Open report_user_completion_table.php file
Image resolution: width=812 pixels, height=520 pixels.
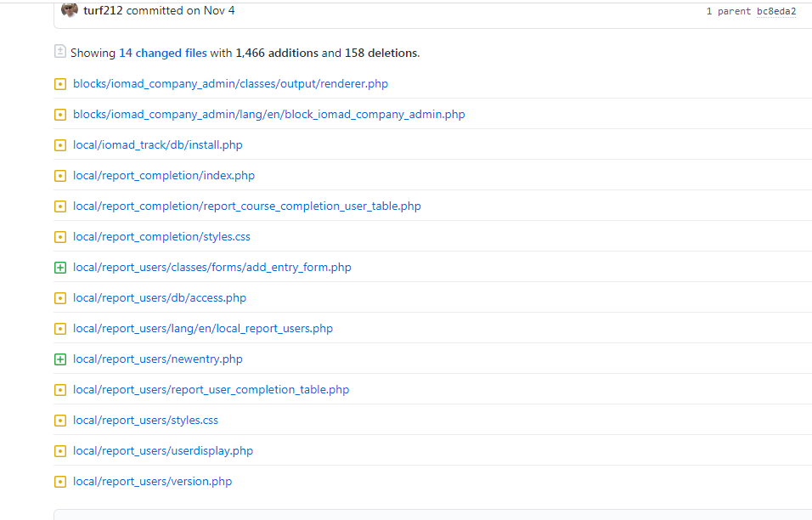[x=211, y=389]
